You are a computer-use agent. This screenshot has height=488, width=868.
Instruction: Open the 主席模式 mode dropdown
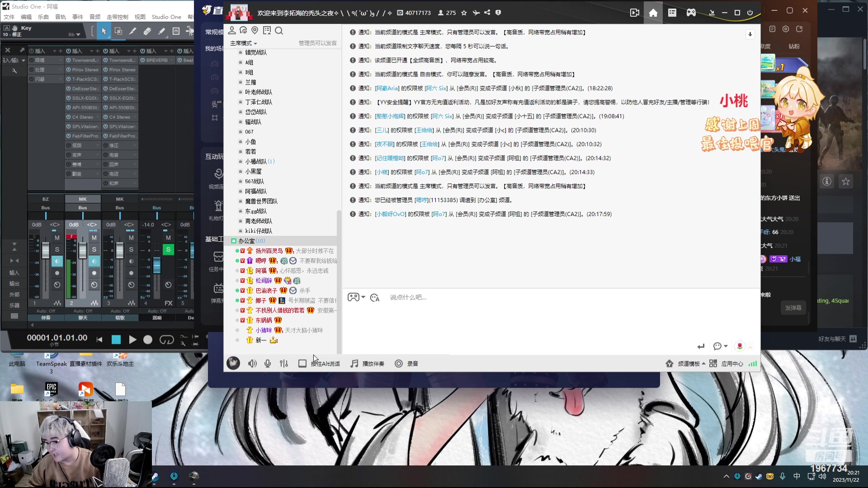(244, 43)
